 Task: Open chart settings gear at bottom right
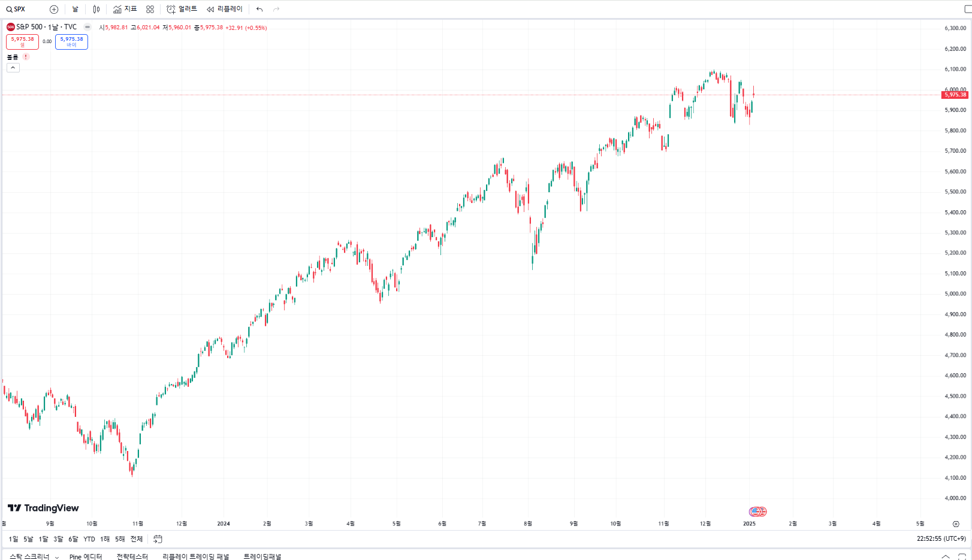pos(956,524)
